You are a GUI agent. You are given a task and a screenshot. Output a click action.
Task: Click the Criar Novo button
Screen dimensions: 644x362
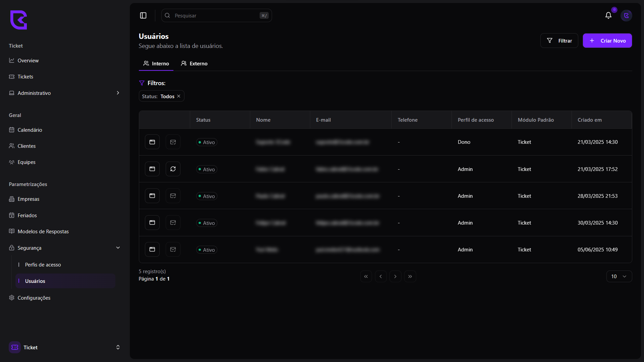pyautogui.click(x=607, y=41)
